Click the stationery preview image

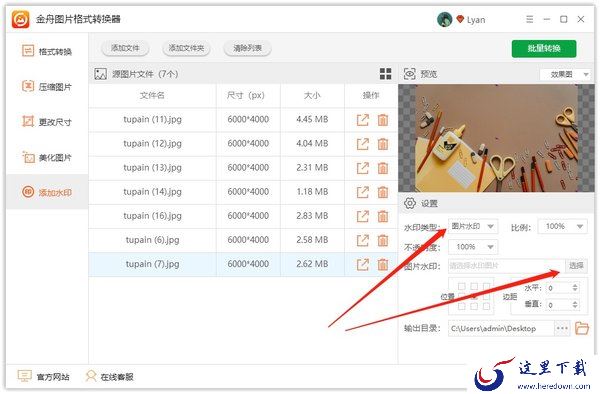click(x=496, y=138)
